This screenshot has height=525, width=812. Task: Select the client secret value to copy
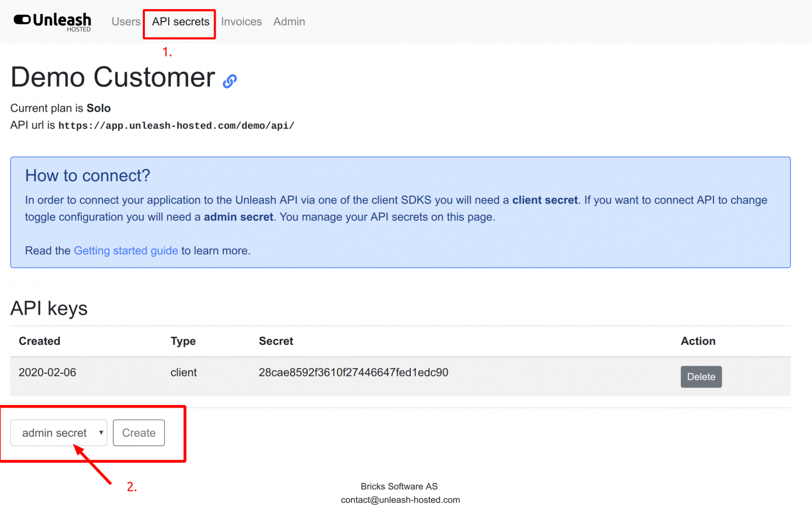point(353,372)
